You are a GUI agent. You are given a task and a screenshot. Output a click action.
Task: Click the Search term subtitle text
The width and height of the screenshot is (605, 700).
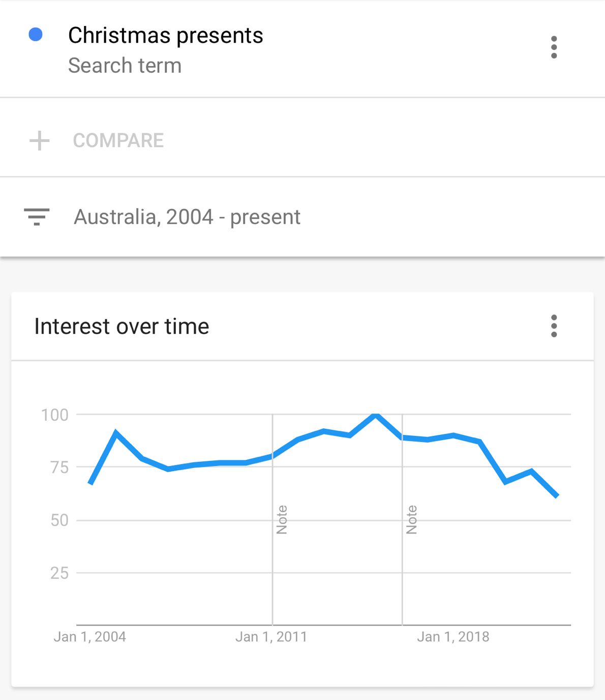125,66
